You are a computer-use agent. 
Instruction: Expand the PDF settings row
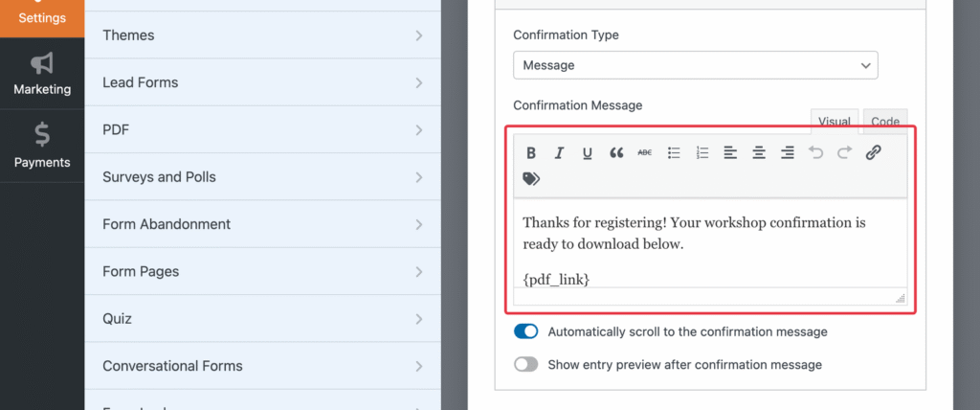click(x=262, y=130)
